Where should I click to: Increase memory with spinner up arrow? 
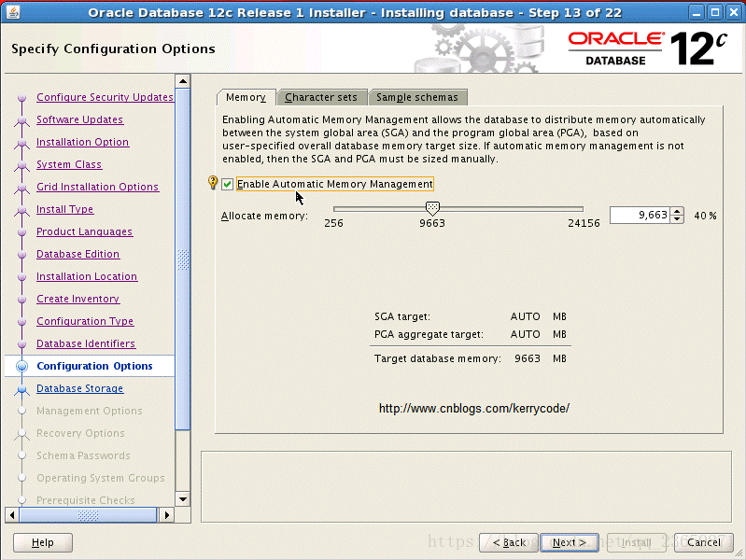pyautogui.click(x=677, y=211)
